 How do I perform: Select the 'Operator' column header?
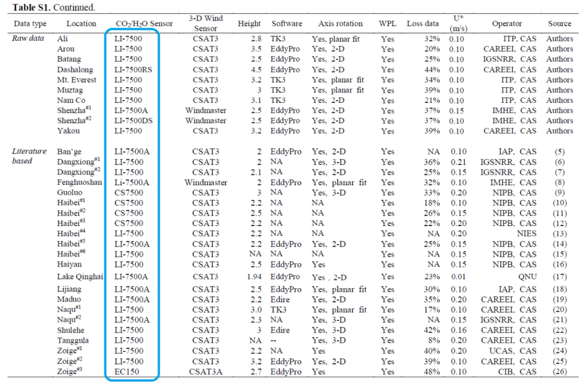(507, 24)
